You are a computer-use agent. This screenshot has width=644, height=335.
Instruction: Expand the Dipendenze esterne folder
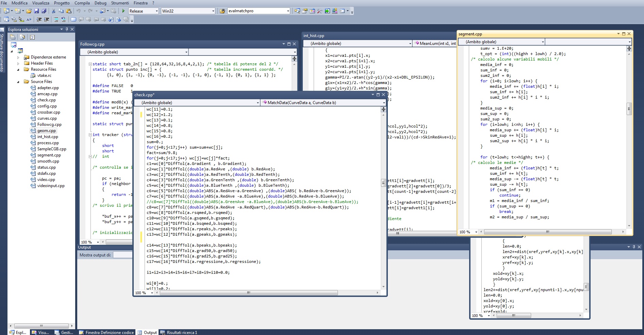[18, 57]
